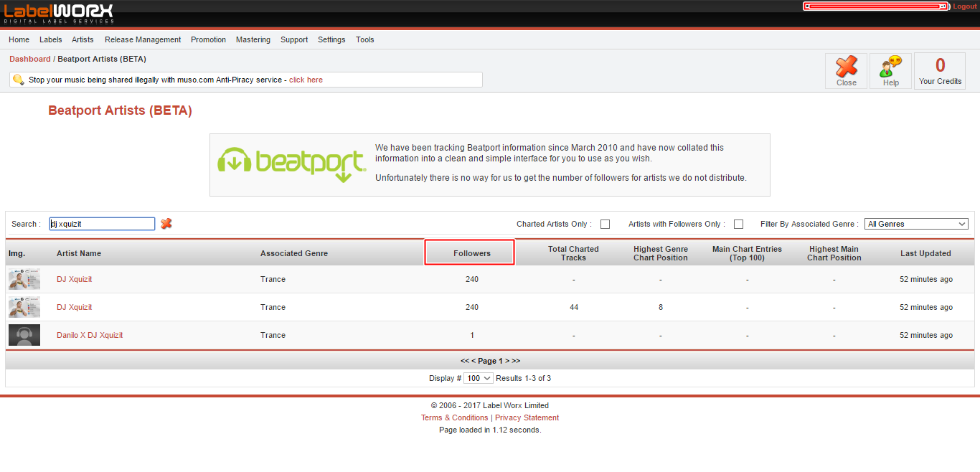Screen dimensions: 980x472
Task: Click the Beatport logo banner
Action: click(x=293, y=164)
